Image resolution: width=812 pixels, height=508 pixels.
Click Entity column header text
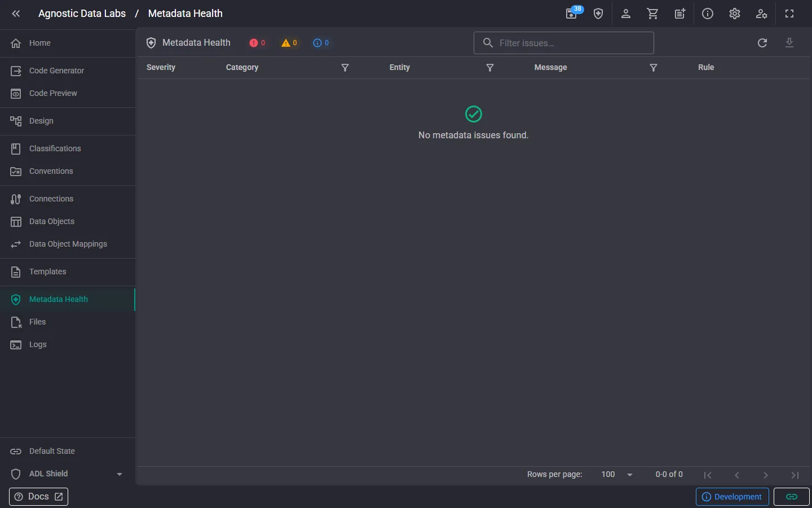click(399, 67)
